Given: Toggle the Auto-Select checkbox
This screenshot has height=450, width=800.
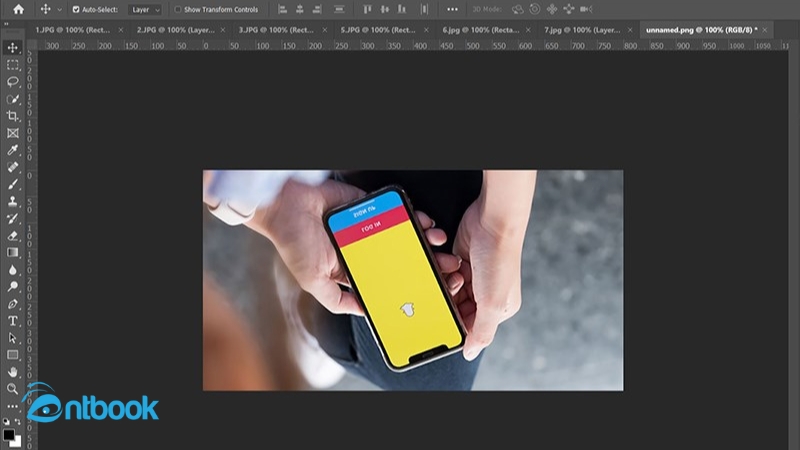Looking at the screenshot, I should [x=76, y=9].
